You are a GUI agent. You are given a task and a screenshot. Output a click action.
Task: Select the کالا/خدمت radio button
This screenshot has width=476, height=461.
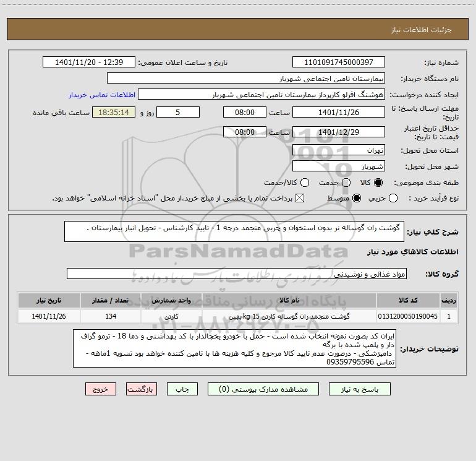(x=305, y=183)
